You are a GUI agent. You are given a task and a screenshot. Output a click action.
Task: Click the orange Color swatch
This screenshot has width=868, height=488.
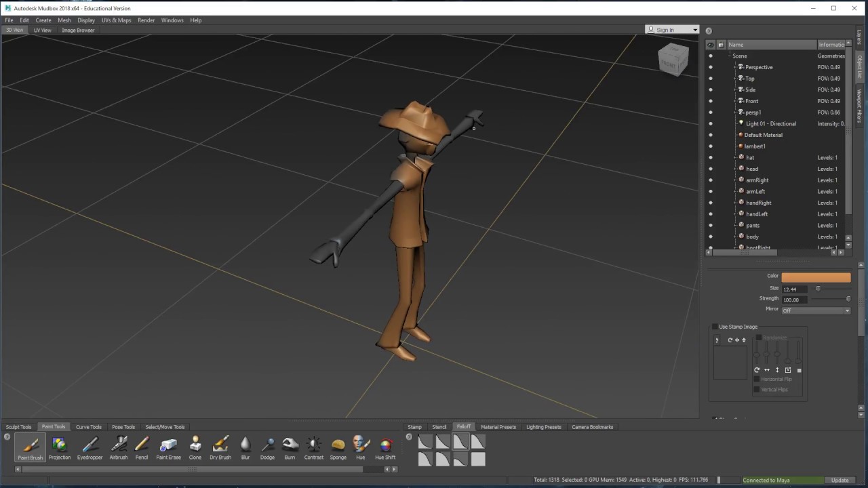tap(816, 277)
